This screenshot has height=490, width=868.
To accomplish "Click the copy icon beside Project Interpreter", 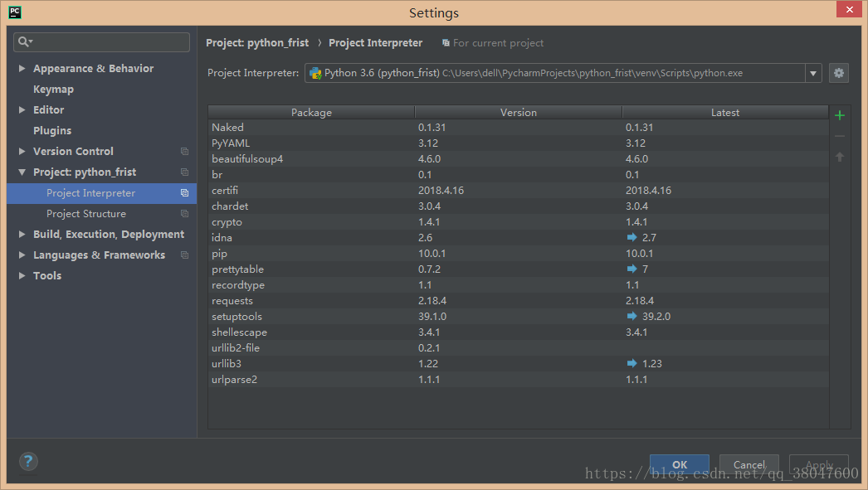I will pos(184,193).
